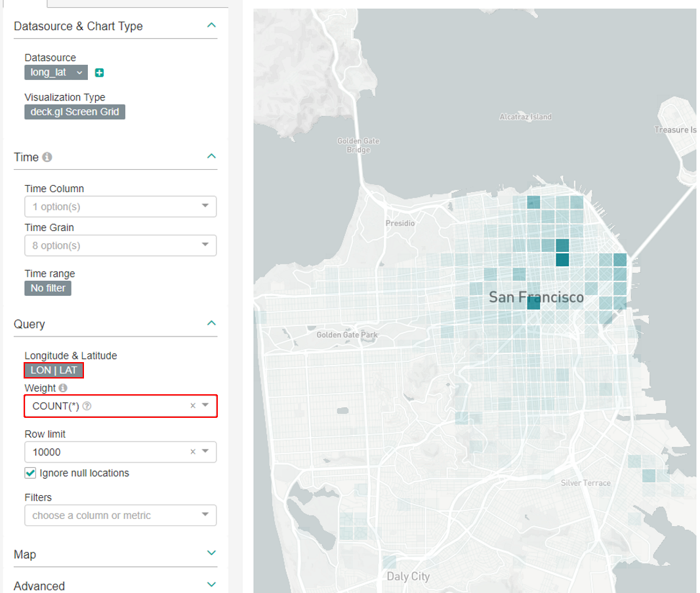The image size is (700, 593).
Task: Toggle Ignore null locations checkbox
Action: [x=30, y=473]
